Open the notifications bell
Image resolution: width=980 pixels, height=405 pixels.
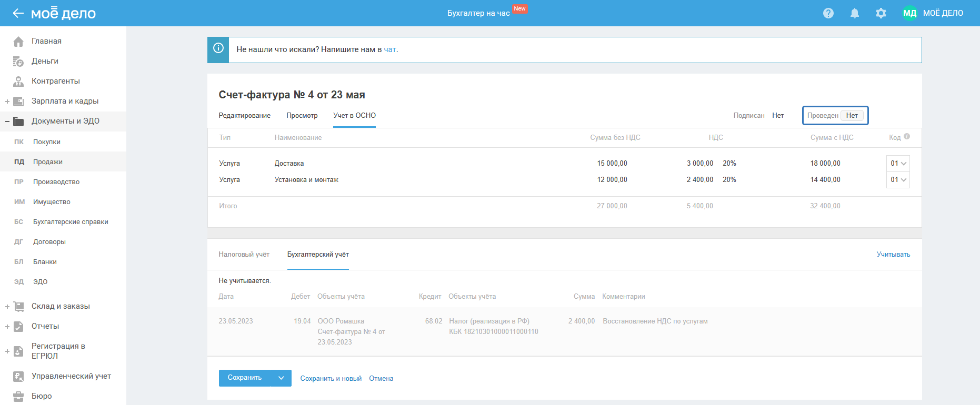pos(855,13)
